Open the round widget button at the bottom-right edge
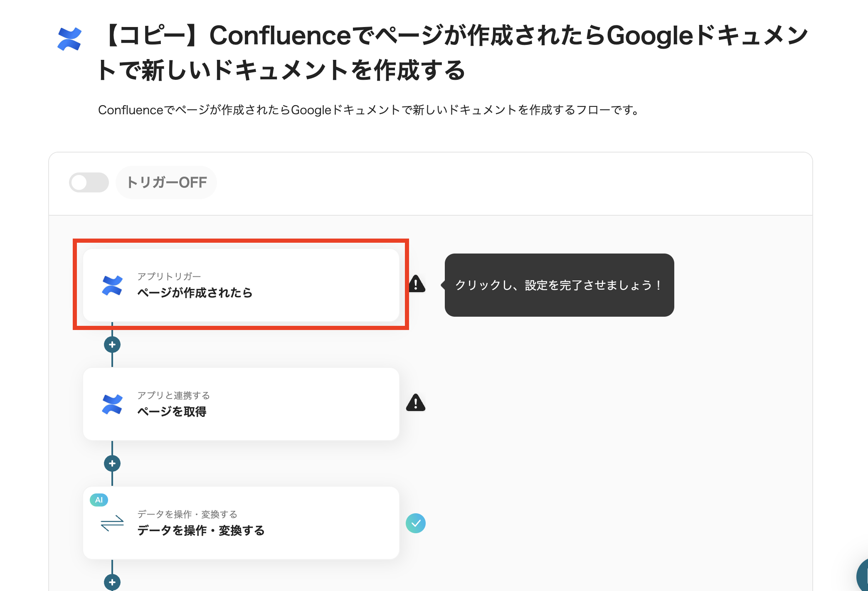 tap(862, 577)
